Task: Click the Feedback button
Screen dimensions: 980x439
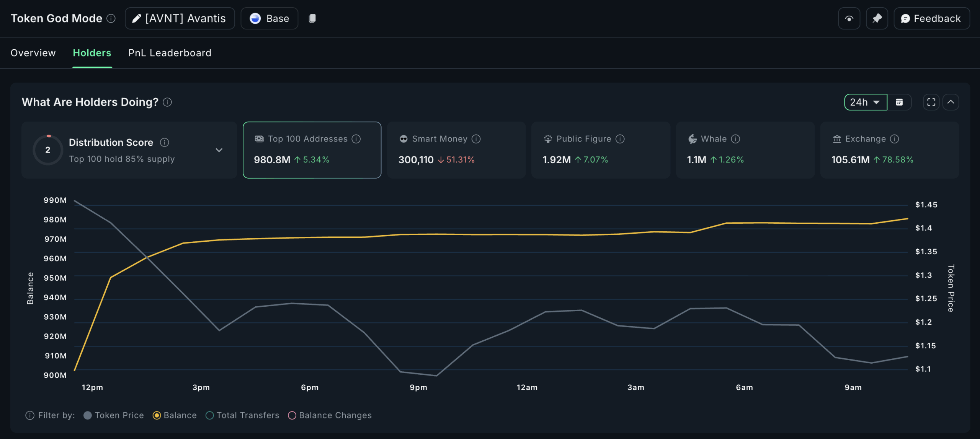Action: (x=931, y=18)
